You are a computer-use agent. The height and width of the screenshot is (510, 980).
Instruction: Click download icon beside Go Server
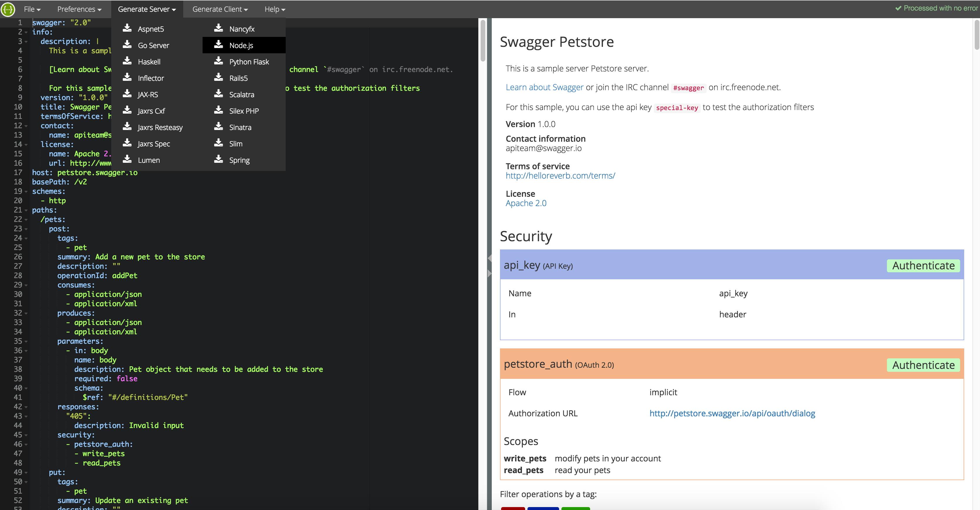click(x=127, y=45)
